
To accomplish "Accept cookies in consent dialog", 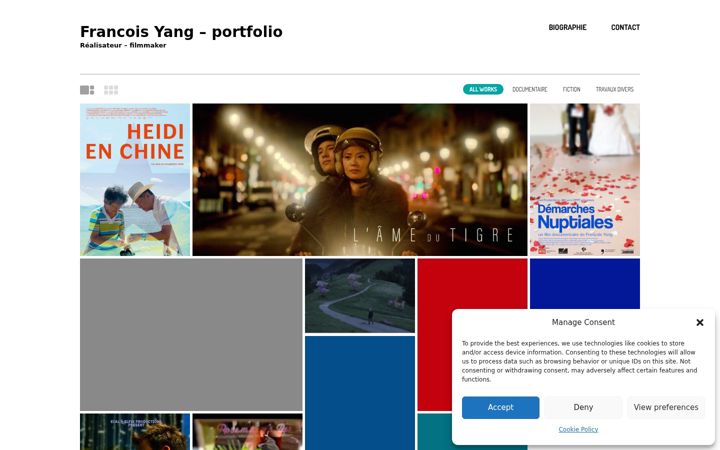I will point(501,407).
